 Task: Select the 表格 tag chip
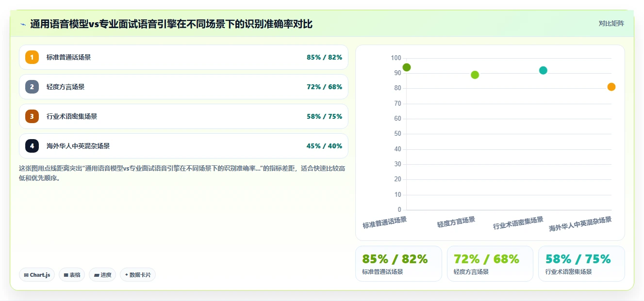[x=72, y=275]
